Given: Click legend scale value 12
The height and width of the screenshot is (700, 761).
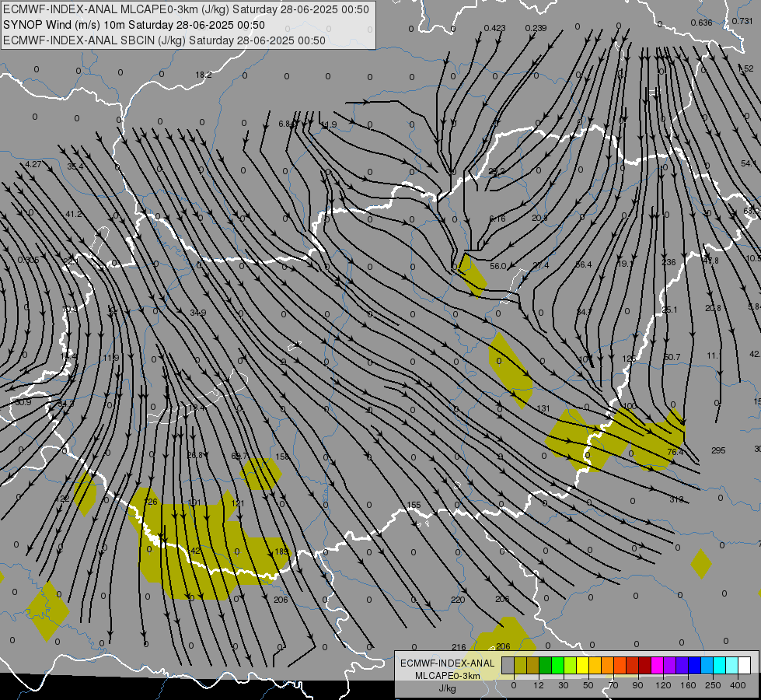Looking at the screenshot, I should 538,685.
